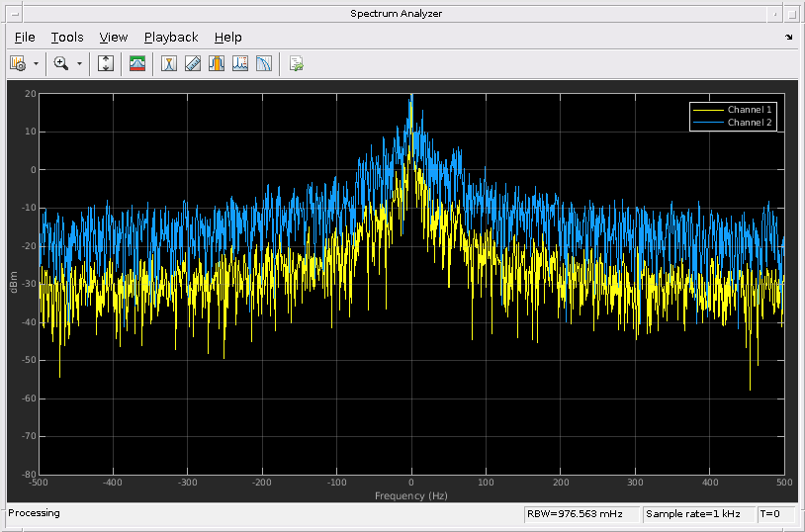Open the View menu

tap(114, 38)
